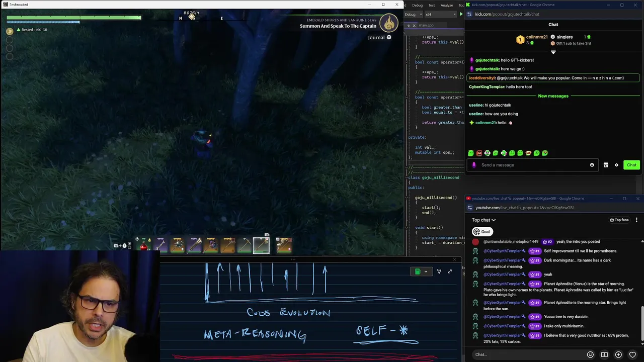Viewport: 644px width, 362px height.
Task: Close the whiteboard overlay panel
Action: pos(455,260)
